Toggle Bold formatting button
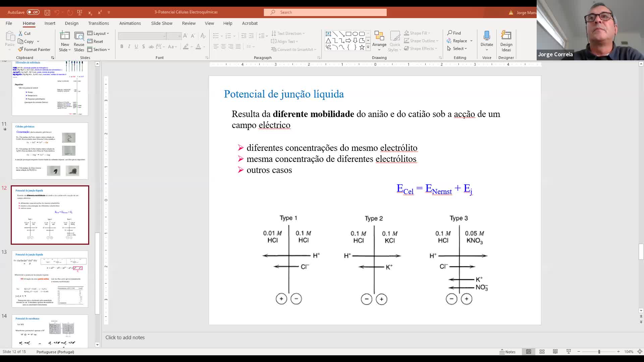 [x=122, y=47]
